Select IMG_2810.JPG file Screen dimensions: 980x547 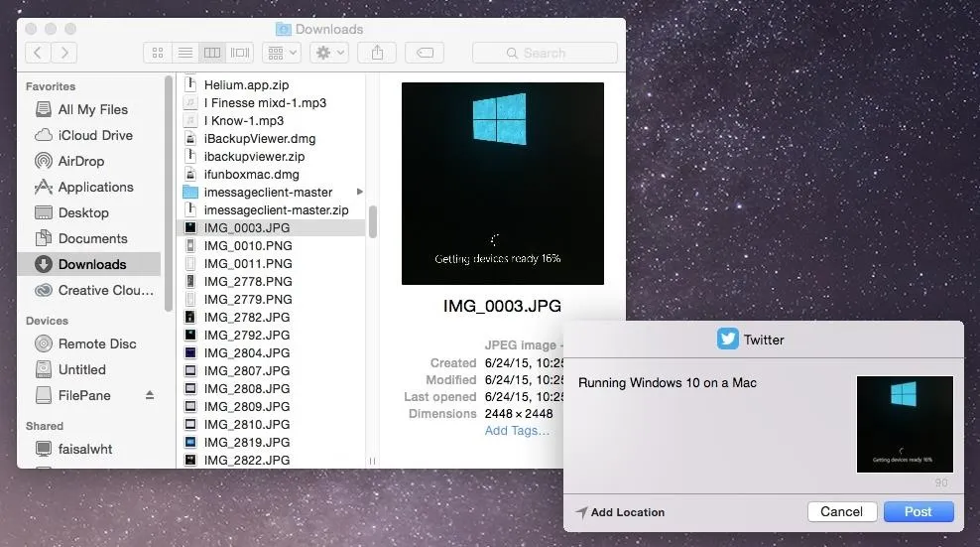(273, 424)
